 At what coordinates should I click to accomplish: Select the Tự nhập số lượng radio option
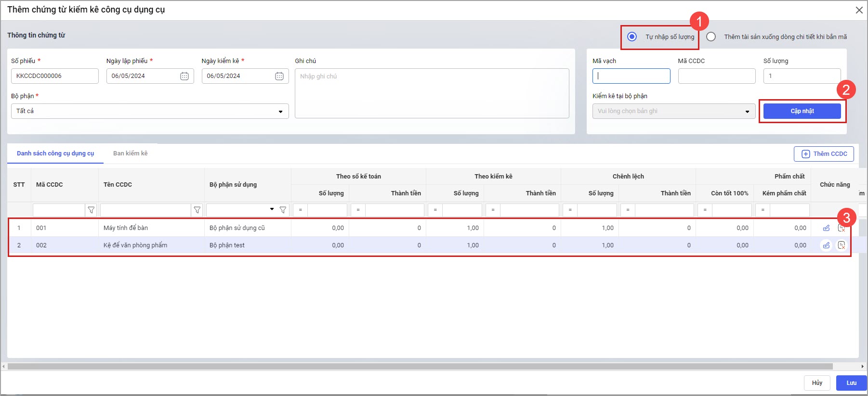[x=632, y=37]
